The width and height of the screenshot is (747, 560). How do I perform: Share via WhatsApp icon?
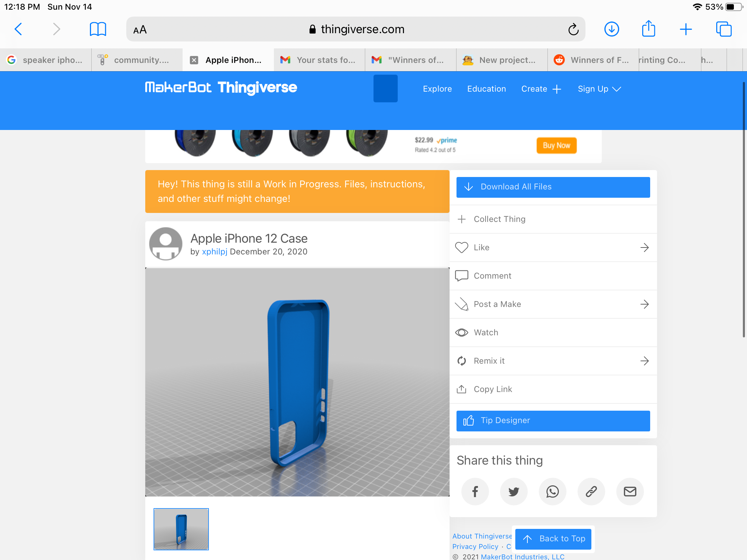(x=552, y=491)
